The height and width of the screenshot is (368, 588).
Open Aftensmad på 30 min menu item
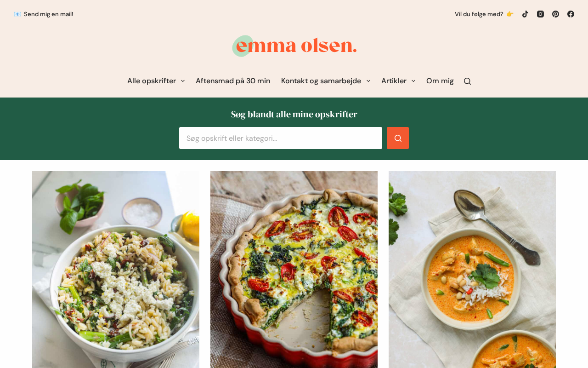pos(233,81)
